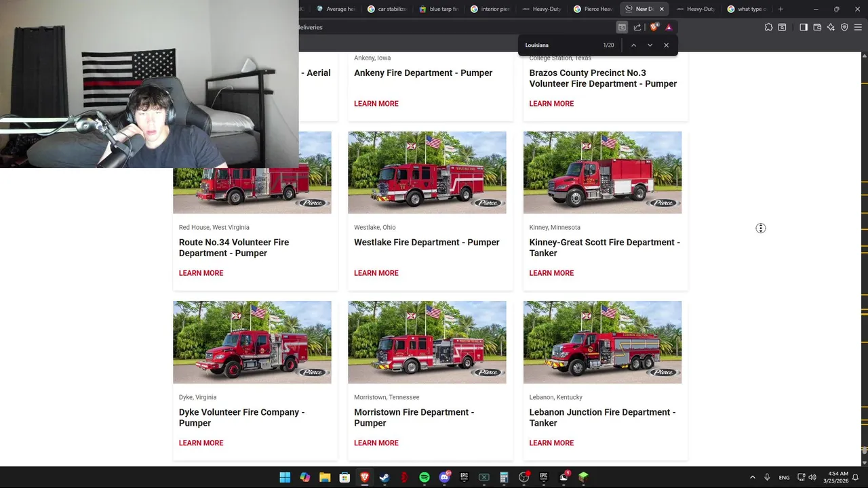Click 'Kinney-Great Scott Fire Department - Tanker' heading
The height and width of the screenshot is (488, 868).
[604, 248]
